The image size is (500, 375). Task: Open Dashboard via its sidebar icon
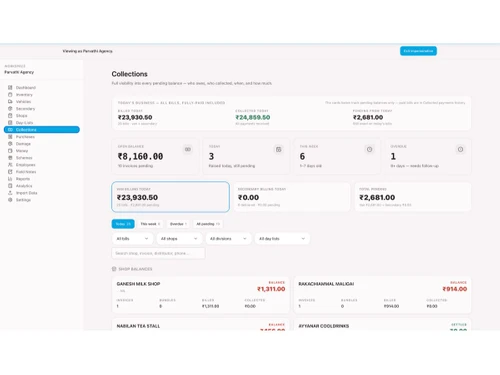click(x=10, y=88)
